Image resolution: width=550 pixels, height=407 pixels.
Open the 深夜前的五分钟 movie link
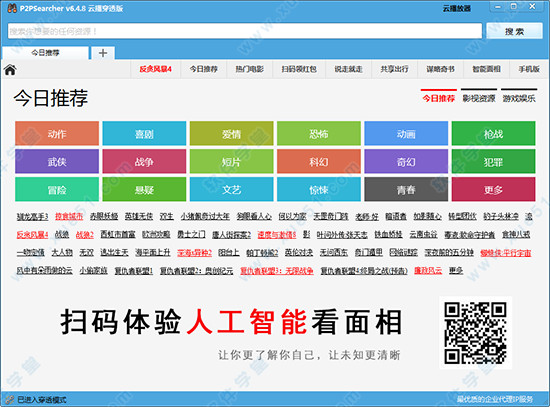click(x=449, y=252)
